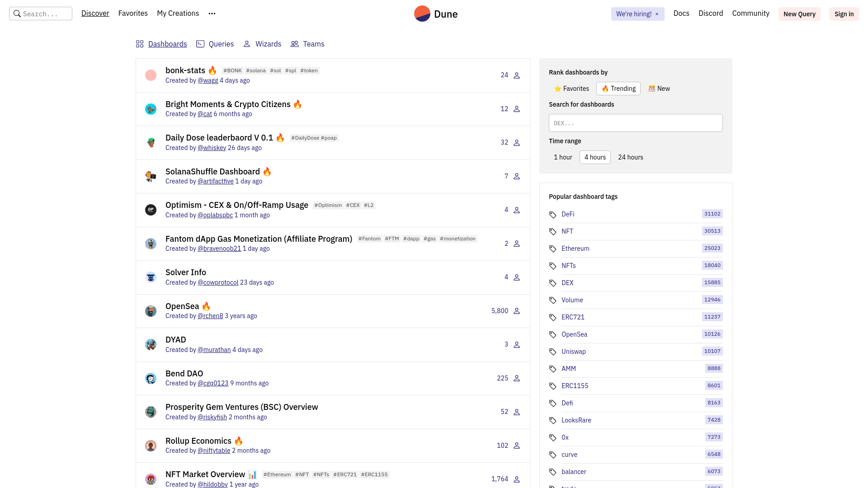Click the Bend DAO avatar
This screenshot has height=488, width=868.
tap(151, 378)
